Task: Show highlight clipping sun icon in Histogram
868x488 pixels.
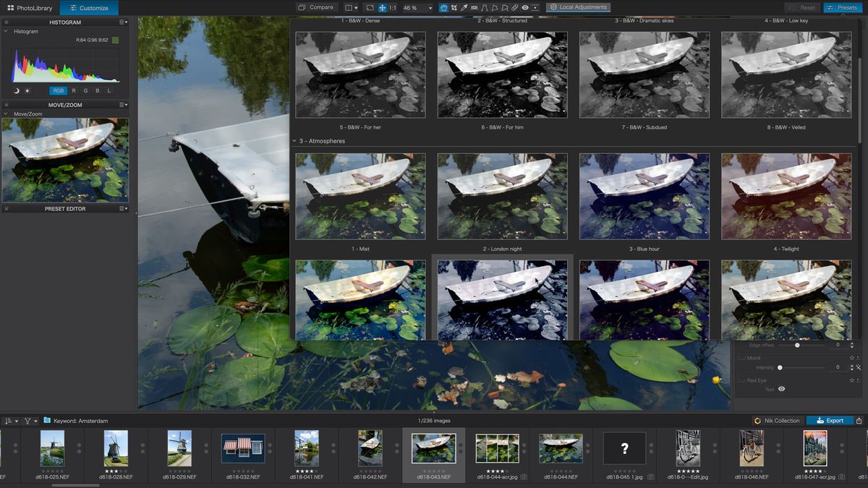Action: (27, 90)
